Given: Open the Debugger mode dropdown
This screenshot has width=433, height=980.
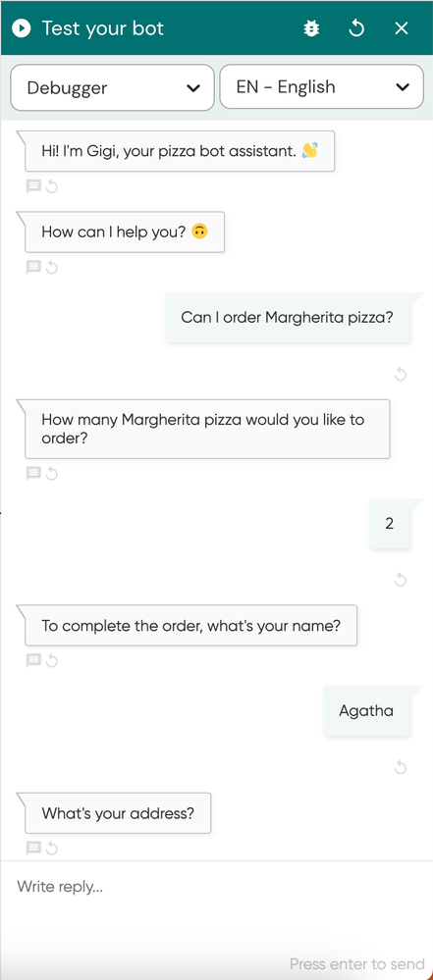Looking at the screenshot, I should pyautogui.click(x=113, y=87).
